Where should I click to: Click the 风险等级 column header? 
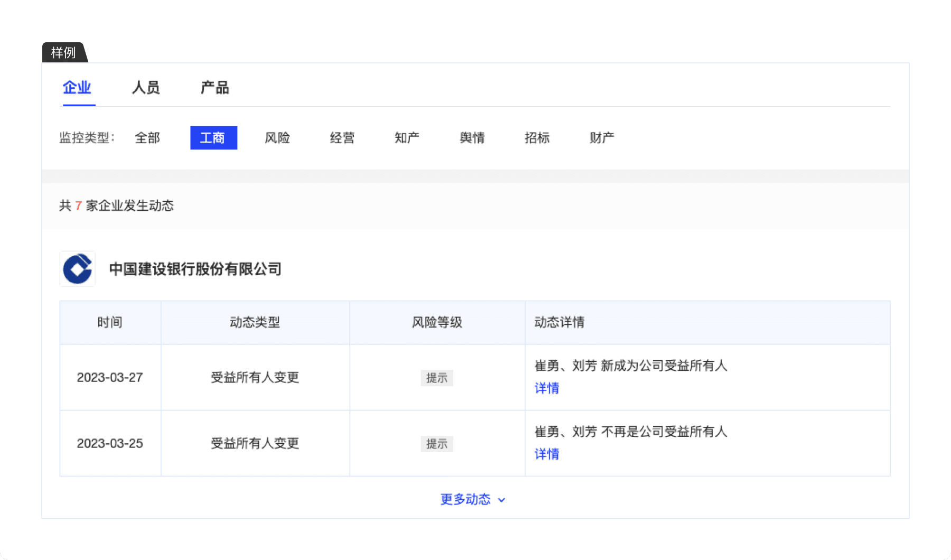click(x=437, y=322)
